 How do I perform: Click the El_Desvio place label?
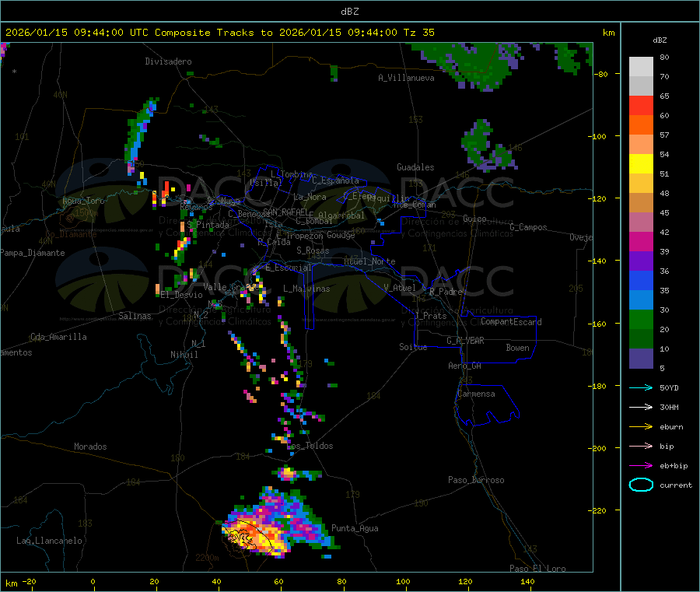point(182,295)
